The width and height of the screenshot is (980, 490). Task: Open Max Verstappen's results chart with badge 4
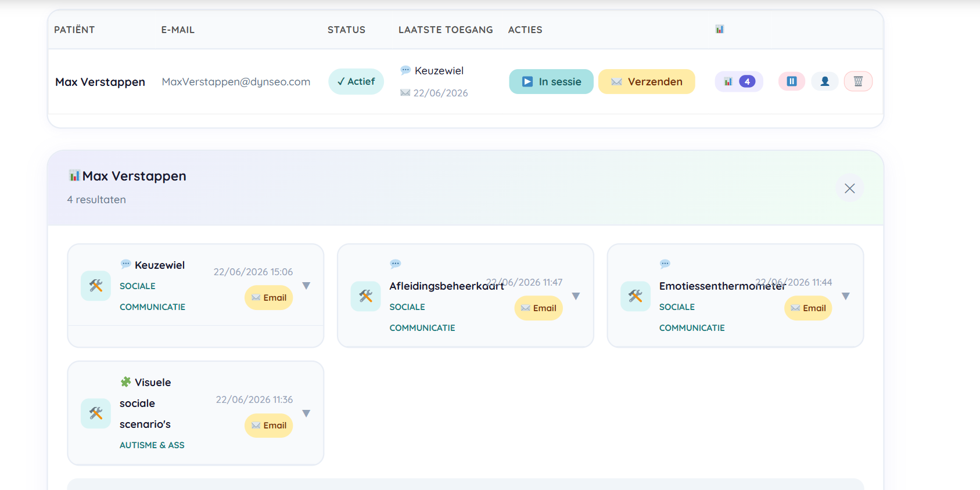coord(738,81)
